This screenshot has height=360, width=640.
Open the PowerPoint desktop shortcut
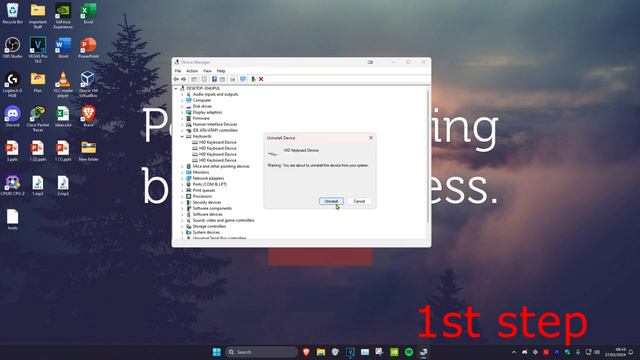[x=88, y=48]
